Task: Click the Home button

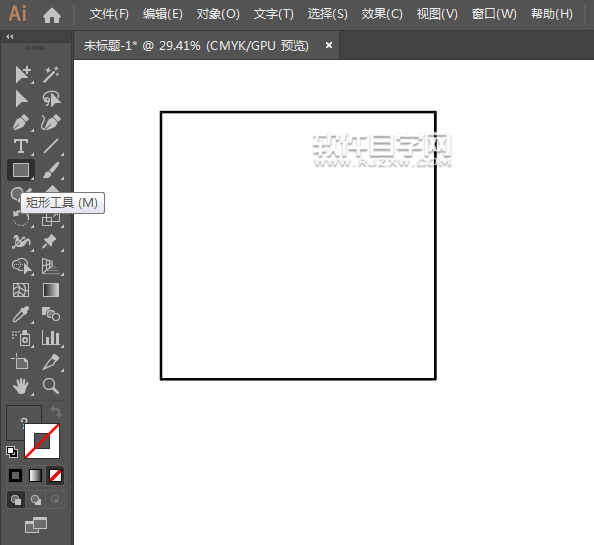Action: (52, 15)
